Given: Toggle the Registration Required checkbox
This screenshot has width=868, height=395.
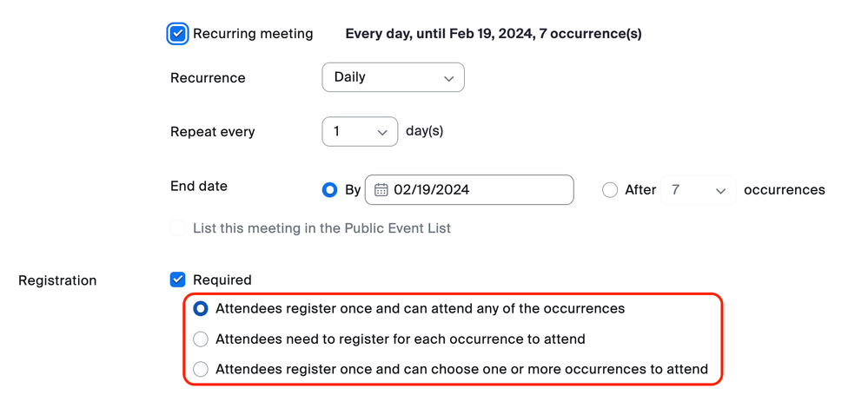Looking at the screenshot, I should pos(178,280).
